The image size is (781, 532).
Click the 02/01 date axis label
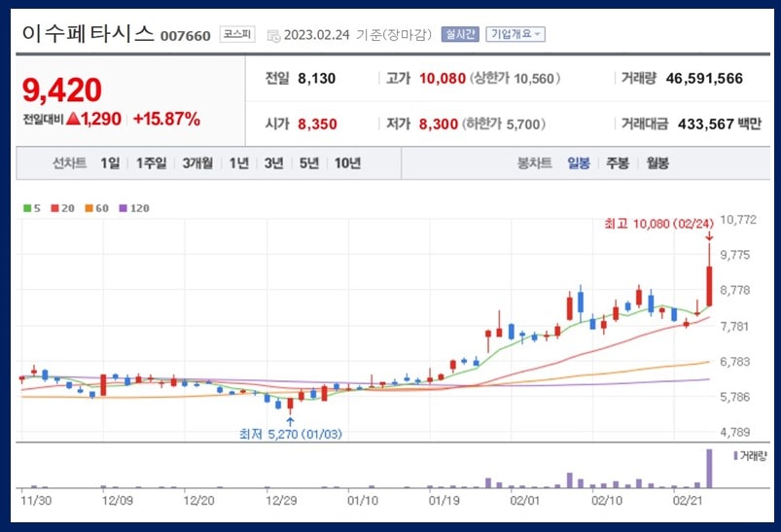click(525, 500)
